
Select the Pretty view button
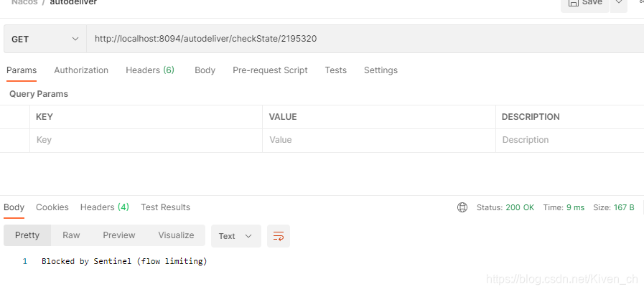click(x=27, y=235)
